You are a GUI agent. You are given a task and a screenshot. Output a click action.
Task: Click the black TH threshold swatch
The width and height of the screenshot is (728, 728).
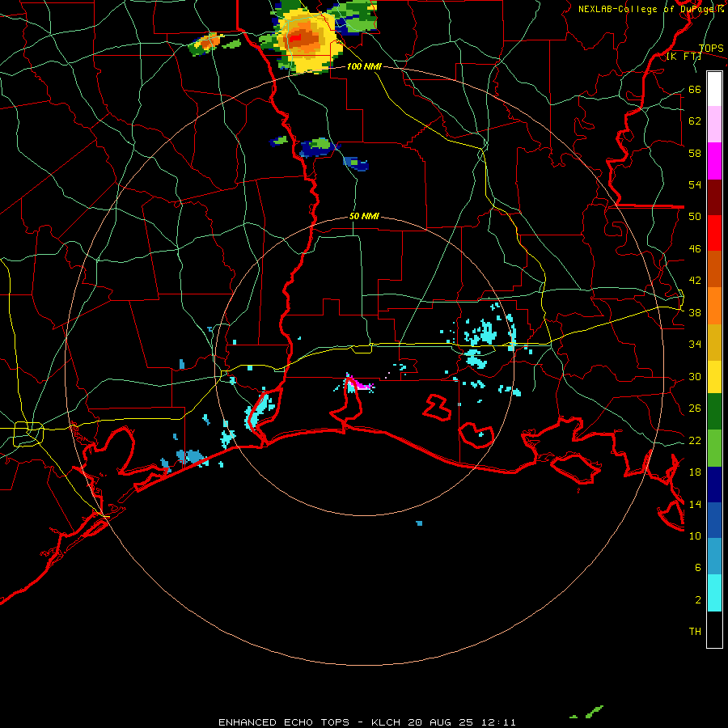point(714,629)
